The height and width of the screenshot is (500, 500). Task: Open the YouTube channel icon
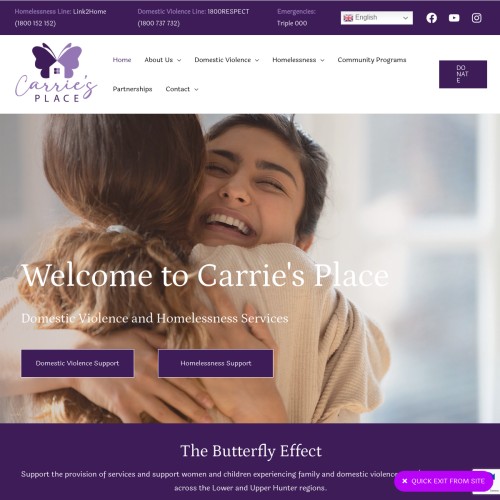tap(454, 18)
